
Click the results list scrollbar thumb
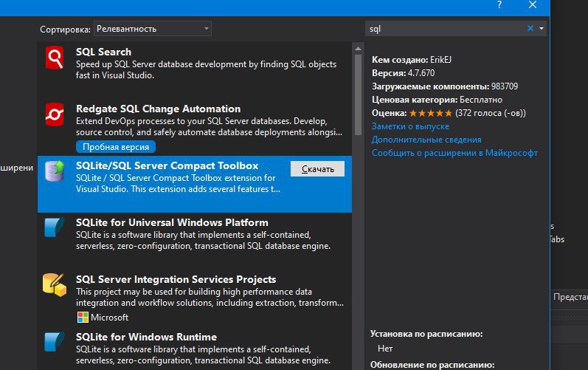358,95
